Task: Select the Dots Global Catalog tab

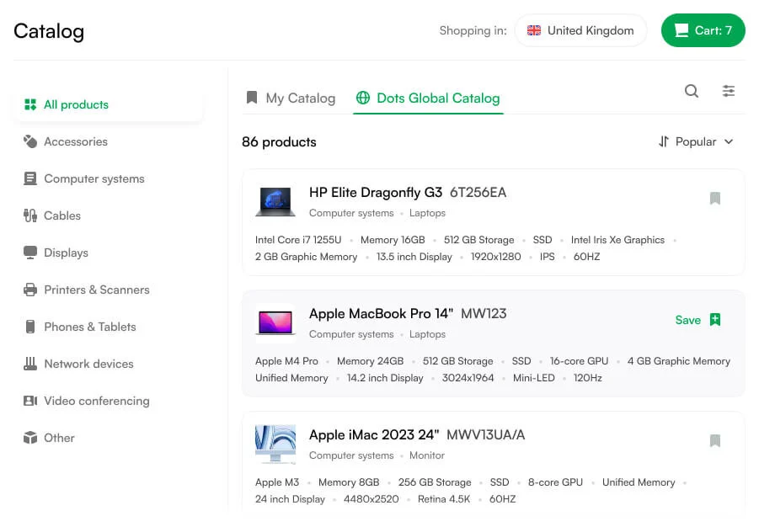Action: coord(429,98)
